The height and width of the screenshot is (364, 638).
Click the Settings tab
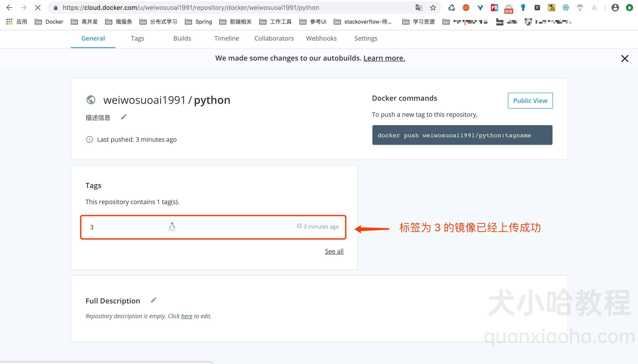pyautogui.click(x=366, y=38)
